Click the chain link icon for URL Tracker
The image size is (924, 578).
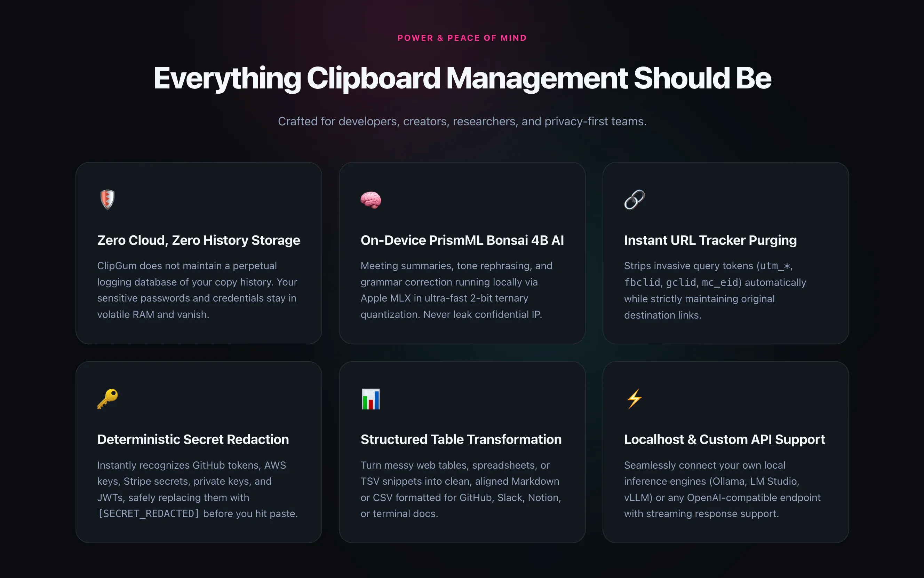point(634,200)
